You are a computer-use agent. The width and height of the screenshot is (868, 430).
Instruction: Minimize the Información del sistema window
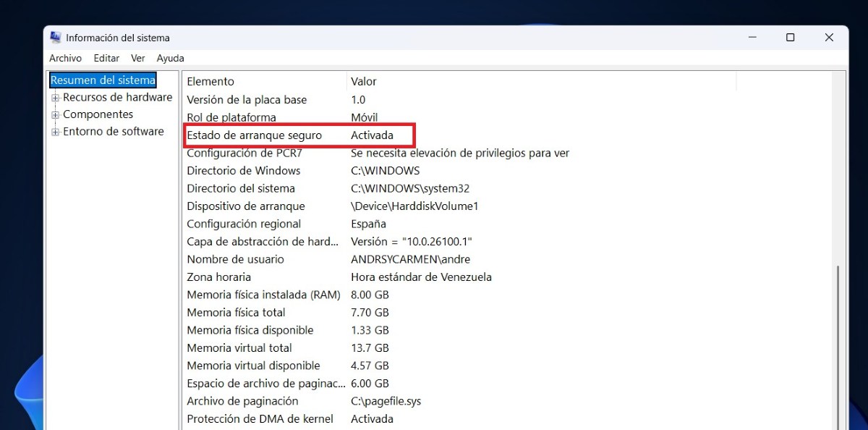click(x=751, y=38)
